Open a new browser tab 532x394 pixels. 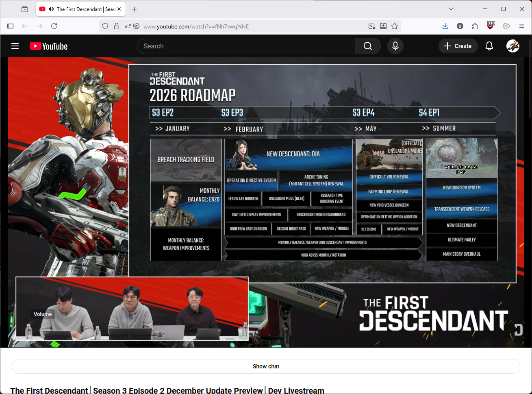[135, 9]
